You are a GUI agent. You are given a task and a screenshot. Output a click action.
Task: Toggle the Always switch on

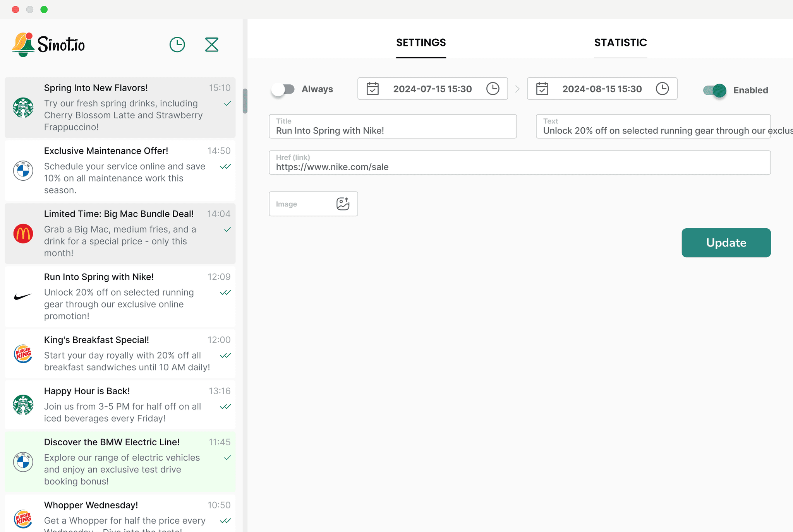point(283,89)
